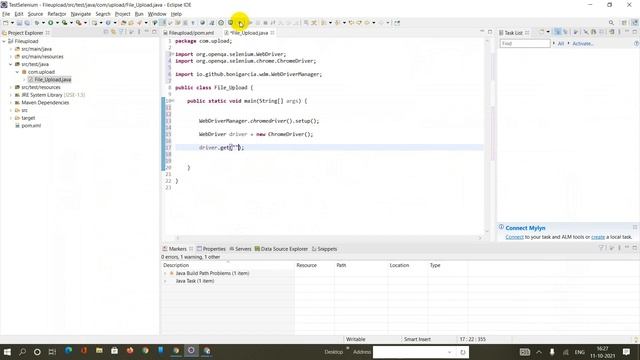Click the Markers view filter icon
This screenshot has height=360, width=640.
point(601,248)
